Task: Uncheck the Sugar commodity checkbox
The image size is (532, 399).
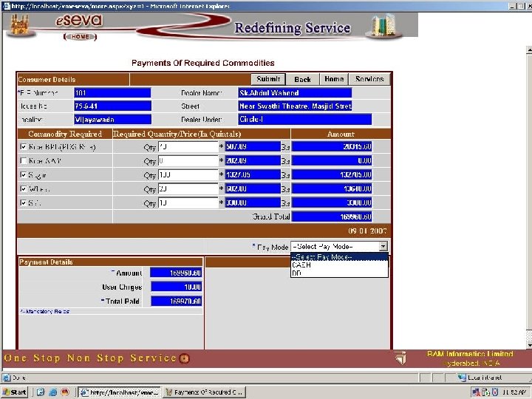Action: click(x=24, y=174)
